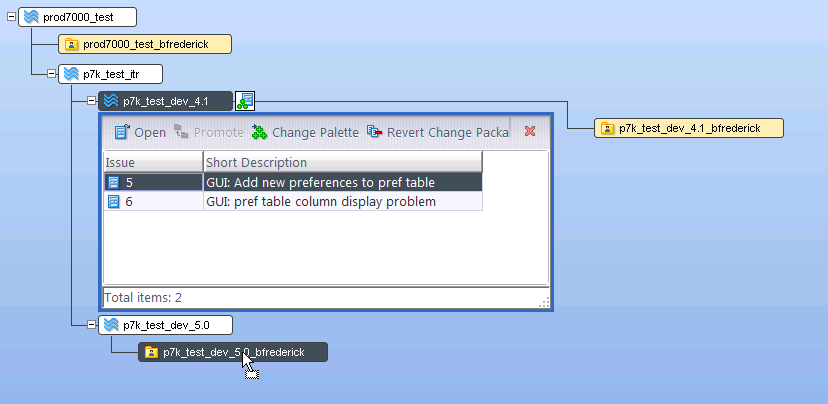Collapse the p7k_test_dev_5.0 stream node

coord(91,324)
